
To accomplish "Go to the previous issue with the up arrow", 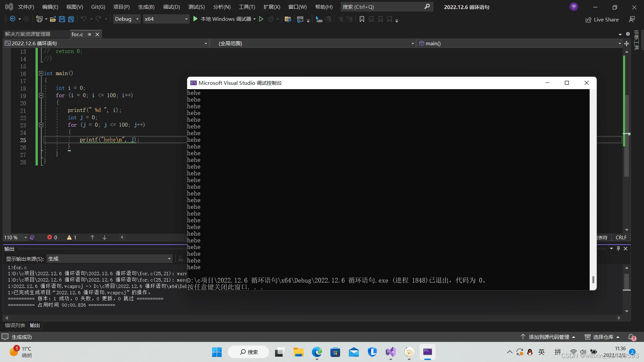I will coord(92,237).
